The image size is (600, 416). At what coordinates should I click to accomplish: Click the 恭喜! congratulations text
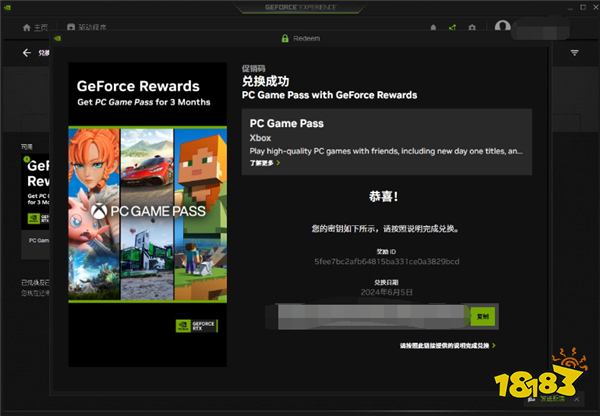click(x=383, y=197)
